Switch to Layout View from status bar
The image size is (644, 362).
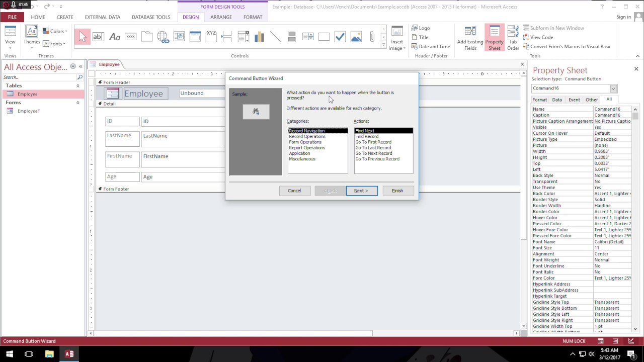615,341
